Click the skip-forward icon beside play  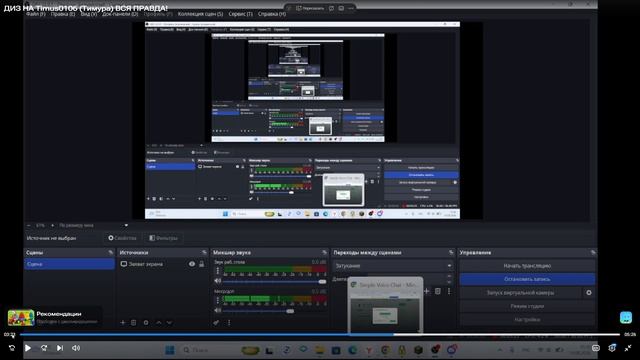coord(44,348)
